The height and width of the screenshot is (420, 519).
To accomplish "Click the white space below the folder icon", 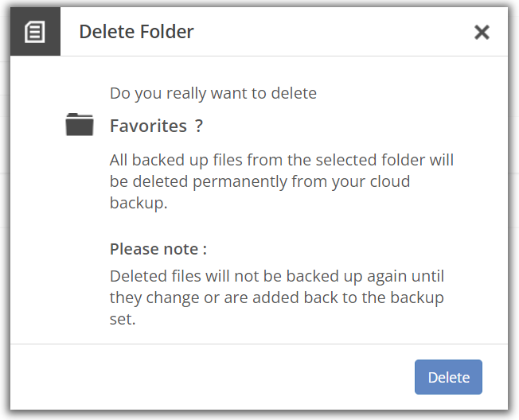I will coord(80,231).
